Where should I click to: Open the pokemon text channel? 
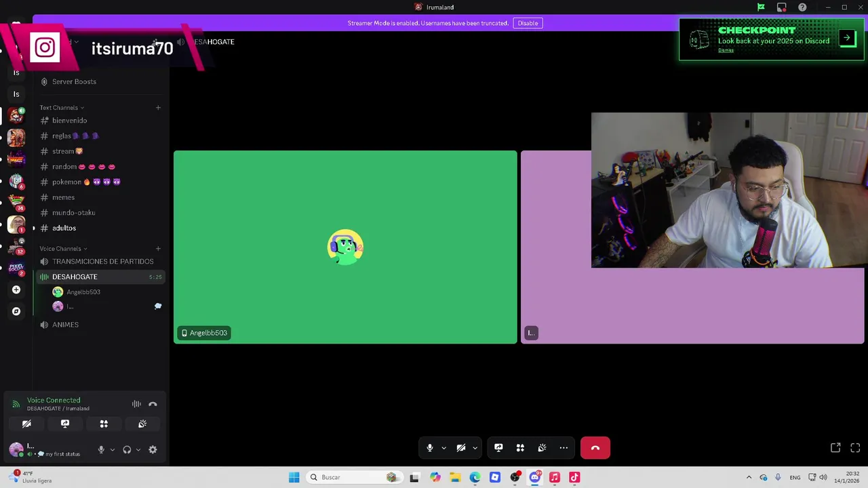86,182
